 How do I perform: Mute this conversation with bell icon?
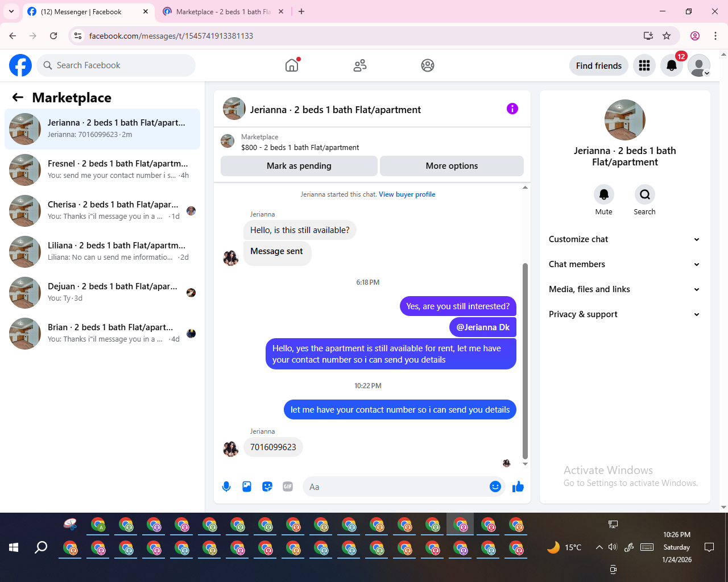[x=604, y=194]
